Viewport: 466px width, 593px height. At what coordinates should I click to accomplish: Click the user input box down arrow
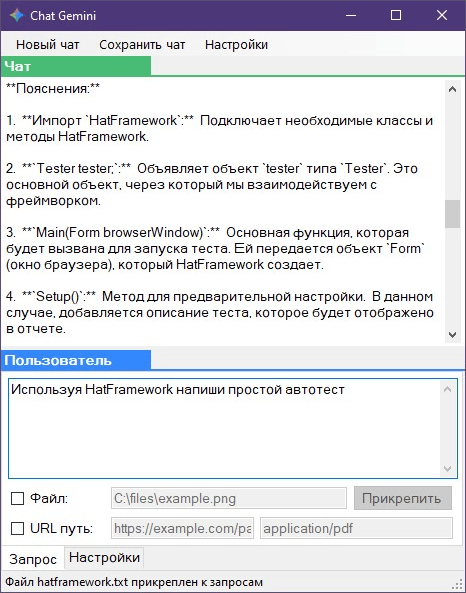click(x=447, y=469)
